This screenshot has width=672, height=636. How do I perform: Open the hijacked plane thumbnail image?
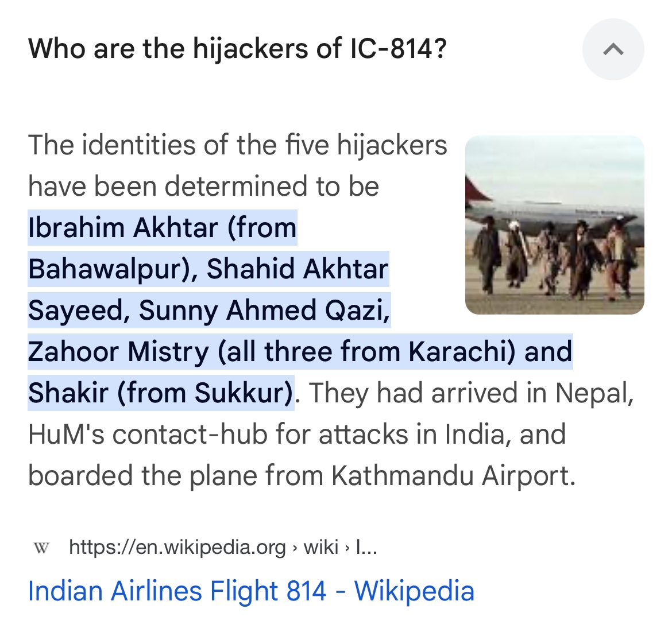pos(555,225)
